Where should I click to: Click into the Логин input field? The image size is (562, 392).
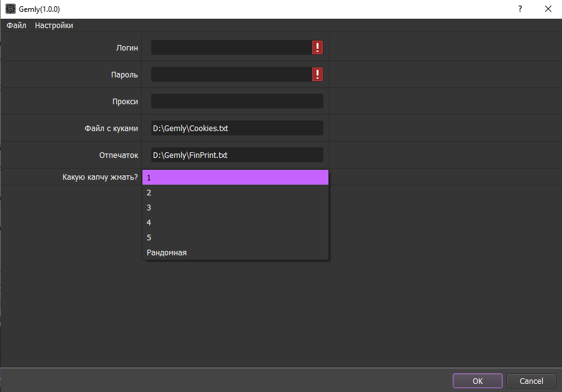[231, 48]
